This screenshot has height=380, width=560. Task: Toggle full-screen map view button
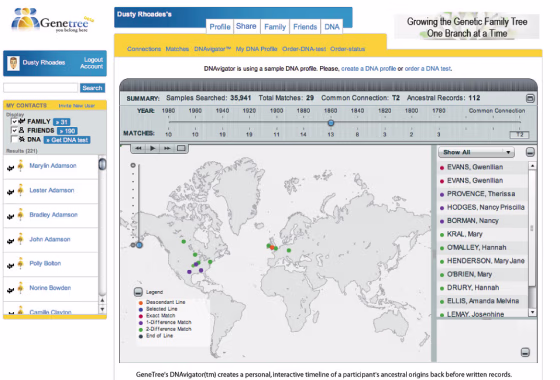coord(181,148)
